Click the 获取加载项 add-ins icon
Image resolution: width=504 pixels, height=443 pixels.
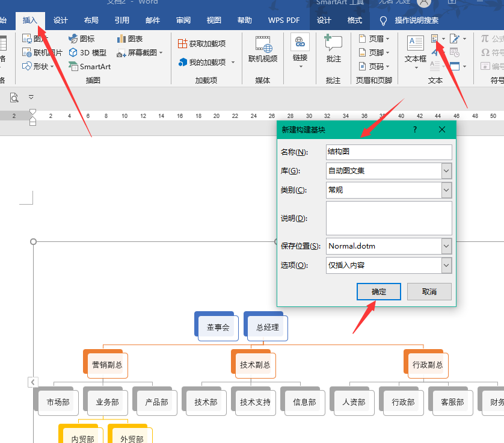coord(182,43)
